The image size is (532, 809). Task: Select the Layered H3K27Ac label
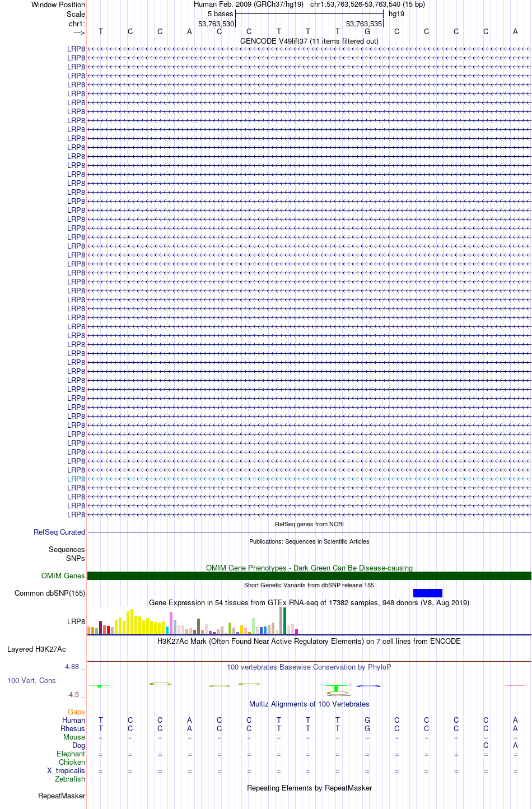pos(36,649)
